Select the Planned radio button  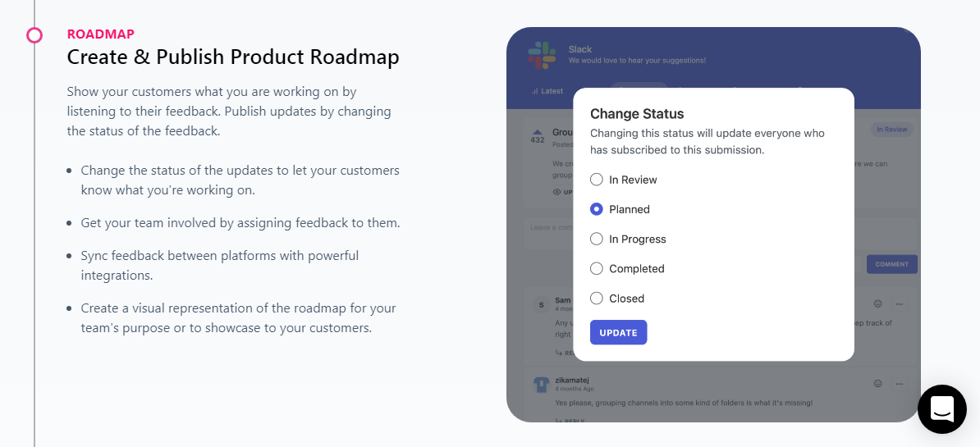coord(597,209)
